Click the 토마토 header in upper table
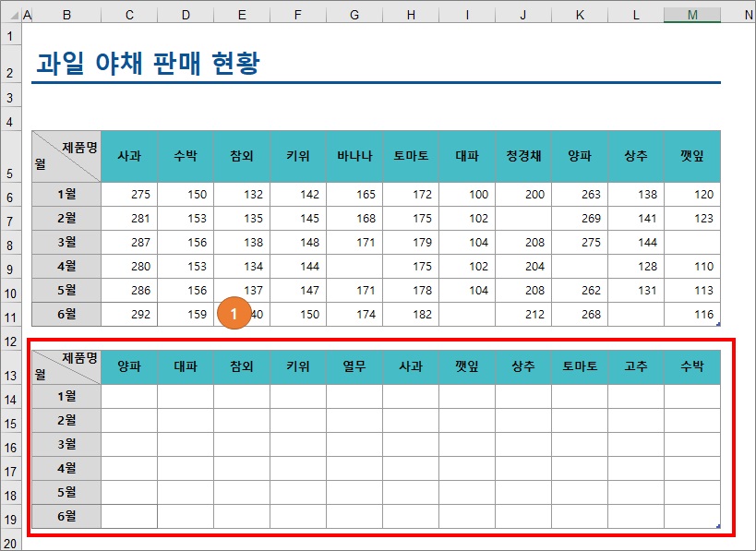756x551 pixels. 411,156
